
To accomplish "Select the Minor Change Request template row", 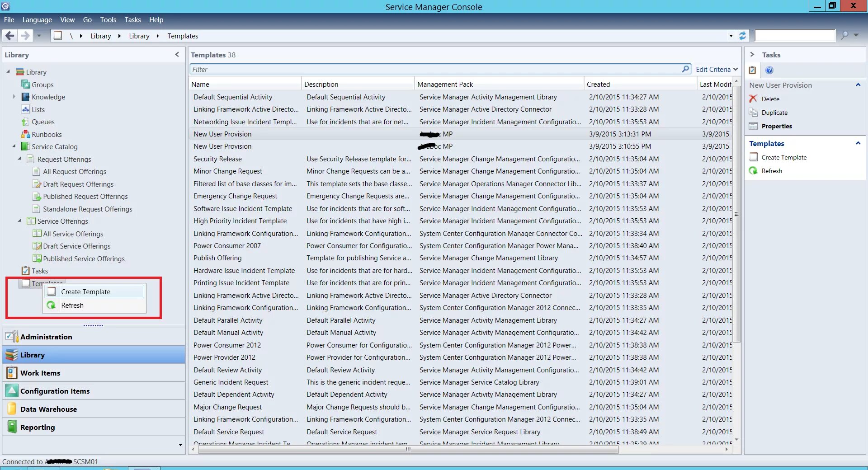I will tap(460, 171).
